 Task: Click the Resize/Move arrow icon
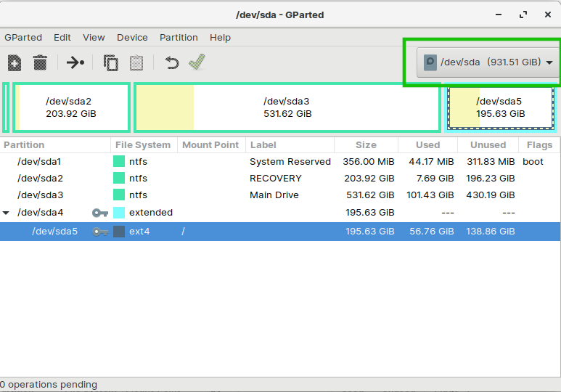pos(75,62)
